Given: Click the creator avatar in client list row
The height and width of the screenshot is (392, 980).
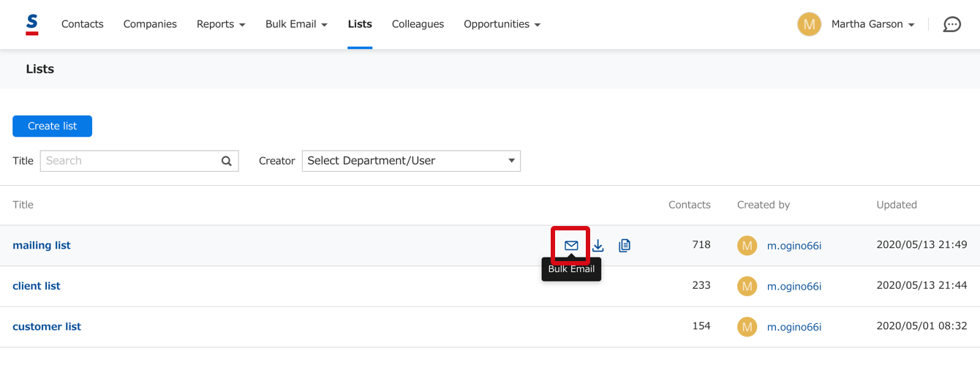Looking at the screenshot, I should pyautogui.click(x=747, y=287).
